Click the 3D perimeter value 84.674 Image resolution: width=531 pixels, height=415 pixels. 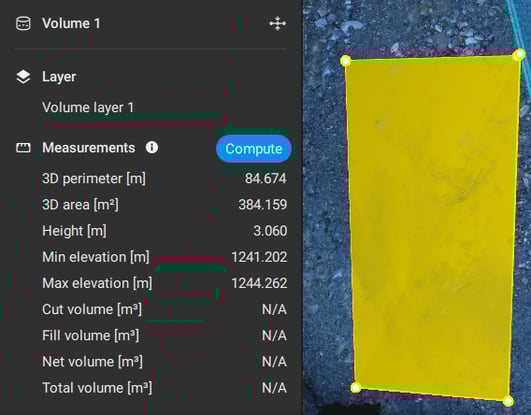pyautogui.click(x=266, y=179)
